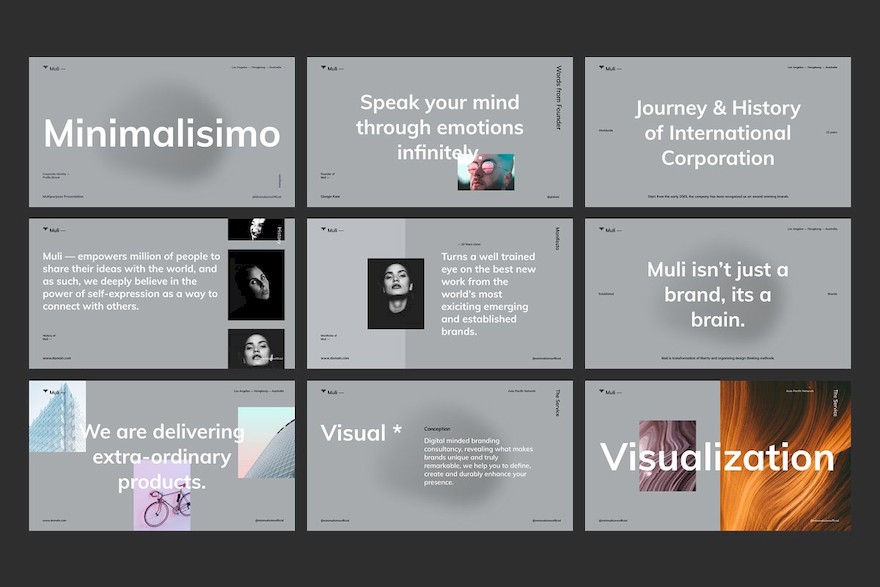Click the 'Visual *' heading text
The image size is (880, 587).
pyautogui.click(x=361, y=433)
